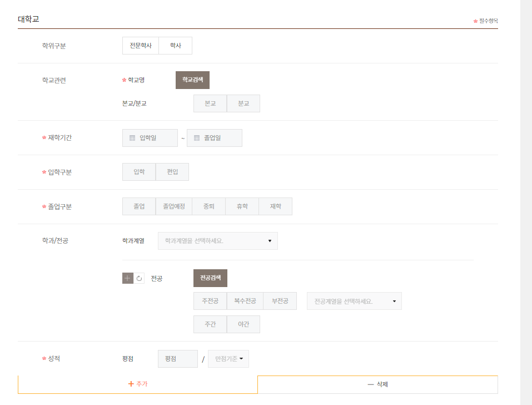This screenshot has height=405, width=532.
Task: Click the 학교명 label
Action: (x=136, y=80)
